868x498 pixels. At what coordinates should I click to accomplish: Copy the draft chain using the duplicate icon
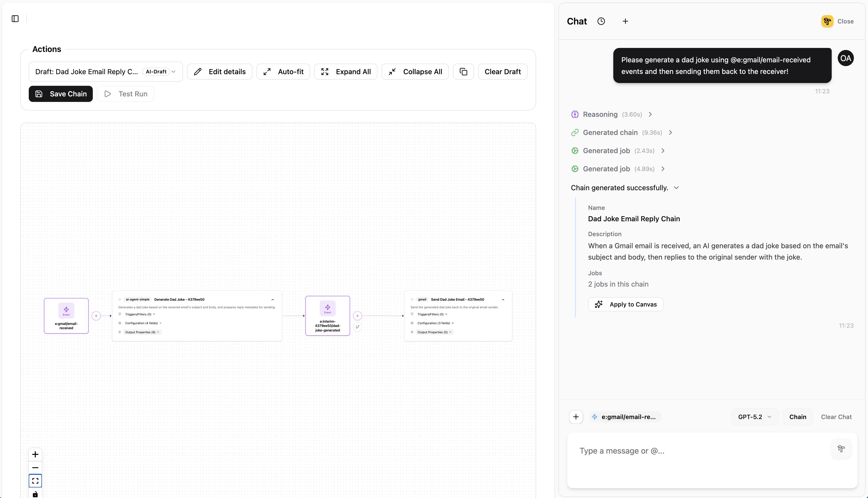point(463,71)
